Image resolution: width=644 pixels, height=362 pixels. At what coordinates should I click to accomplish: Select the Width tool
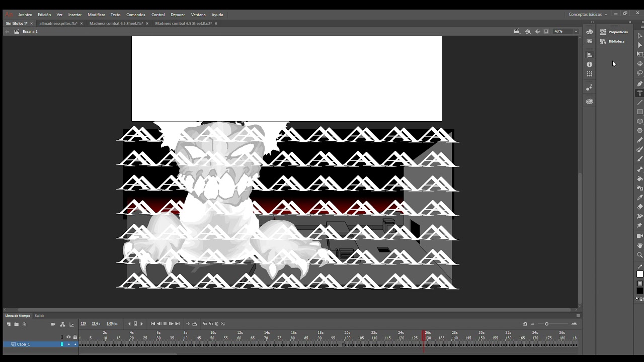pos(640,216)
